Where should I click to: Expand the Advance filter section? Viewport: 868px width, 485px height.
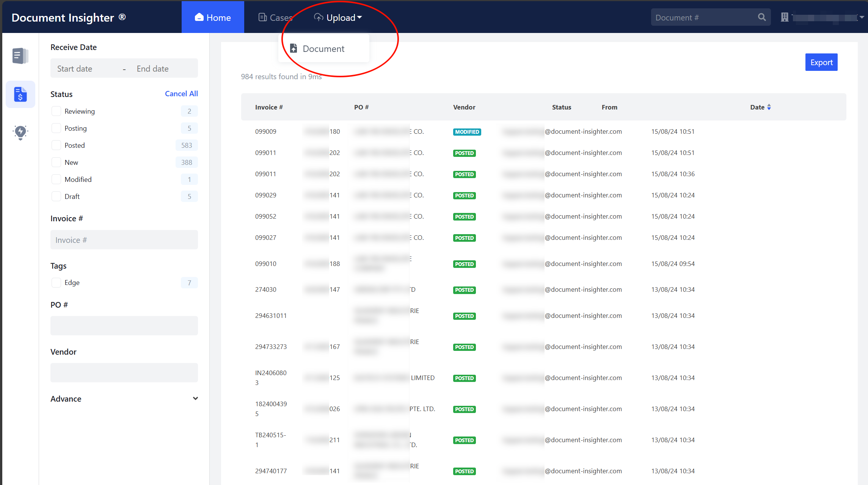195,399
